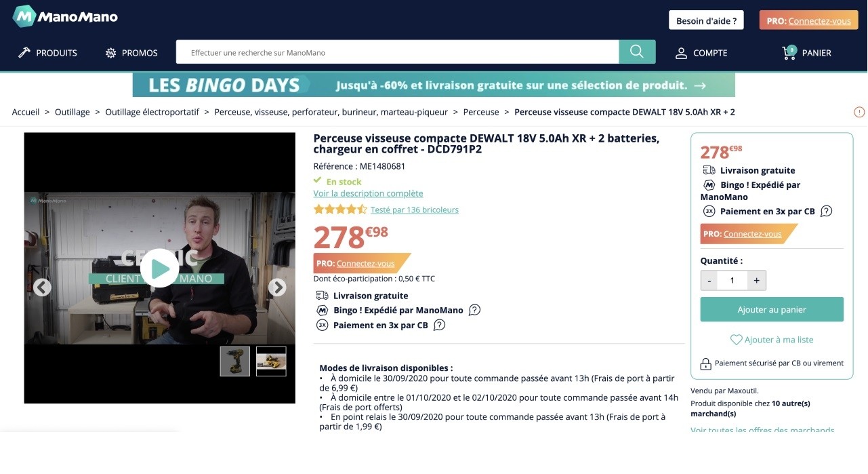Open Voir la description complète link
Image resolution: width=868 pixels, height=474 pixels.
click(368, 193)
